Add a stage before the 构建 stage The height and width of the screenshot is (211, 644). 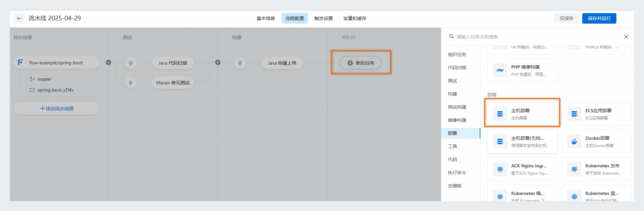pos(218,62)
